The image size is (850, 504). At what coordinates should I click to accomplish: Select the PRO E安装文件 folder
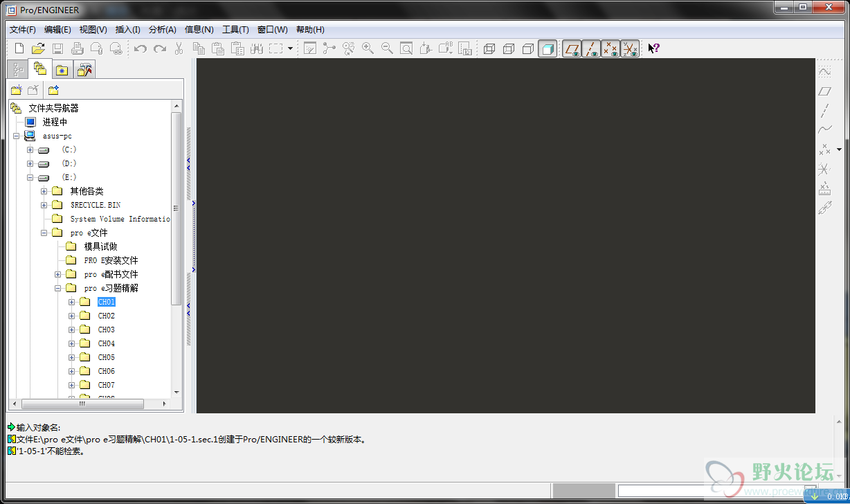click(x=111, y=260)
